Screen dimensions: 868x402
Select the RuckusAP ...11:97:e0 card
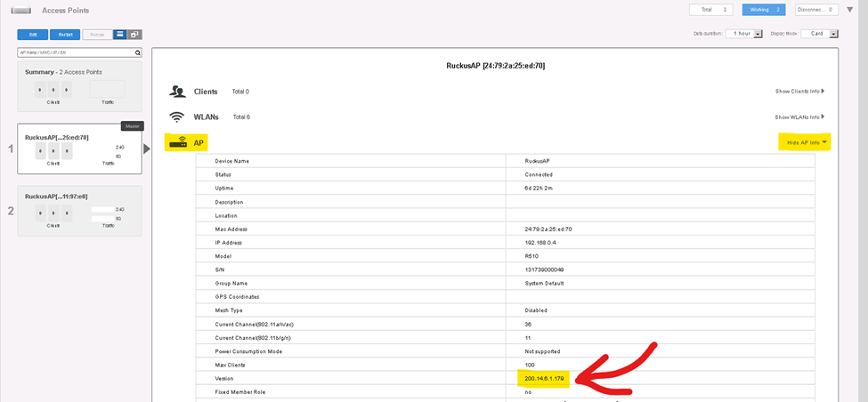pos(80,211)
